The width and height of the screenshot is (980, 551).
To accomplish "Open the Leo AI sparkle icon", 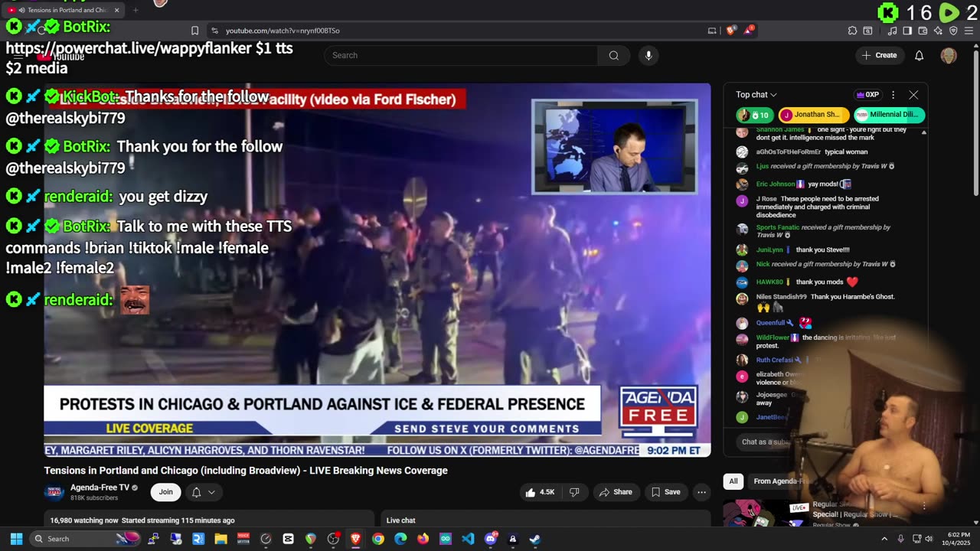I will click(938, 31).
